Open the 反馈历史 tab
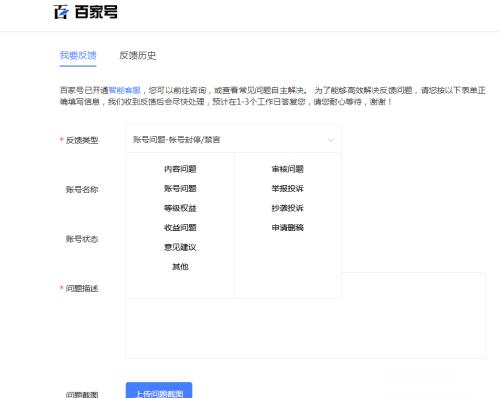Image resolution: width=500 pixels, height=398 pixels. point(138,55)
